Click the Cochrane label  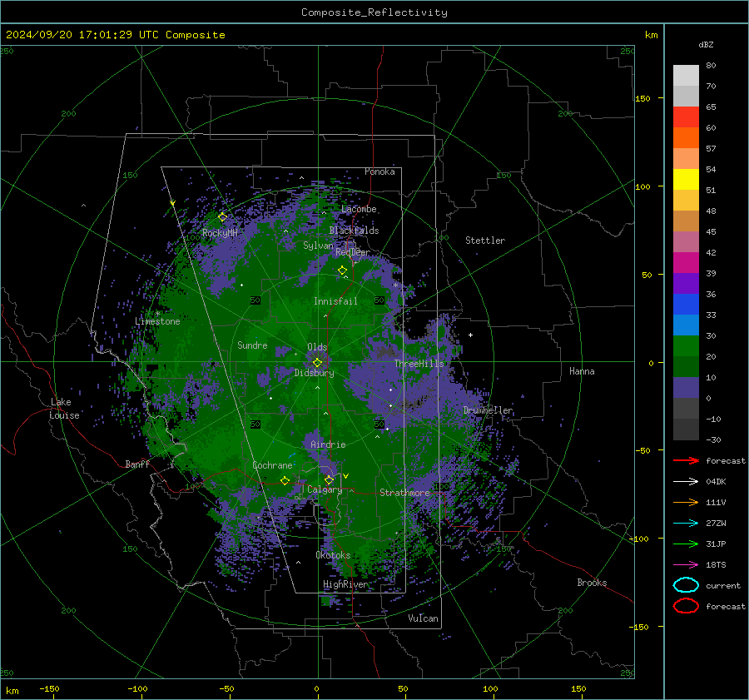click(x=272, y=465)
